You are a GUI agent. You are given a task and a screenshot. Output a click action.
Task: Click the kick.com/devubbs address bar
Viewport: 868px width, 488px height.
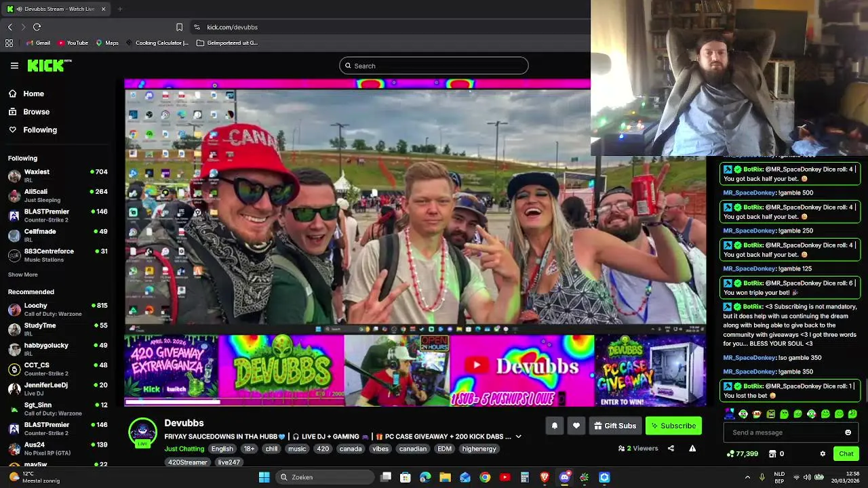[x=390, y=27]
